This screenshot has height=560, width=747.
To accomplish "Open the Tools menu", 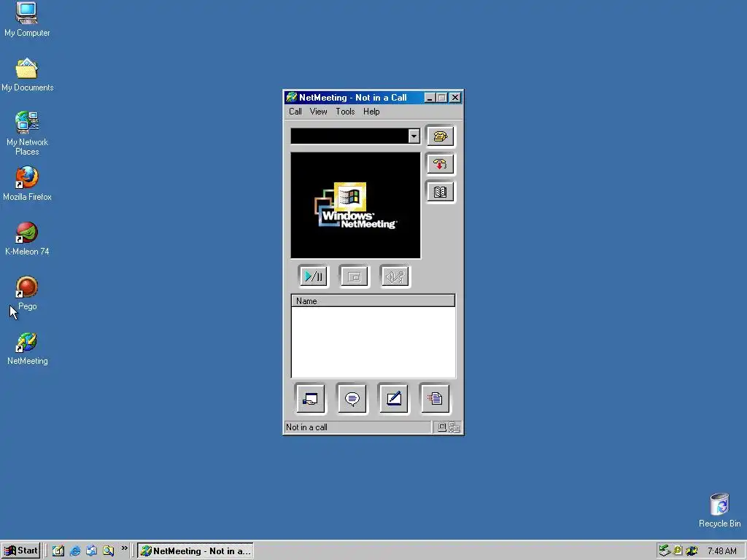I will tap(345, 112).
